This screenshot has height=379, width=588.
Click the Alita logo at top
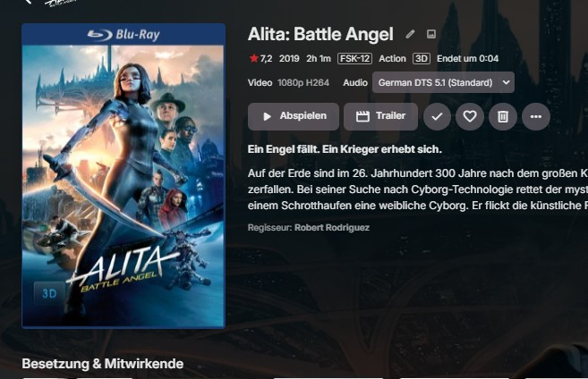click(x=60, y=3)
